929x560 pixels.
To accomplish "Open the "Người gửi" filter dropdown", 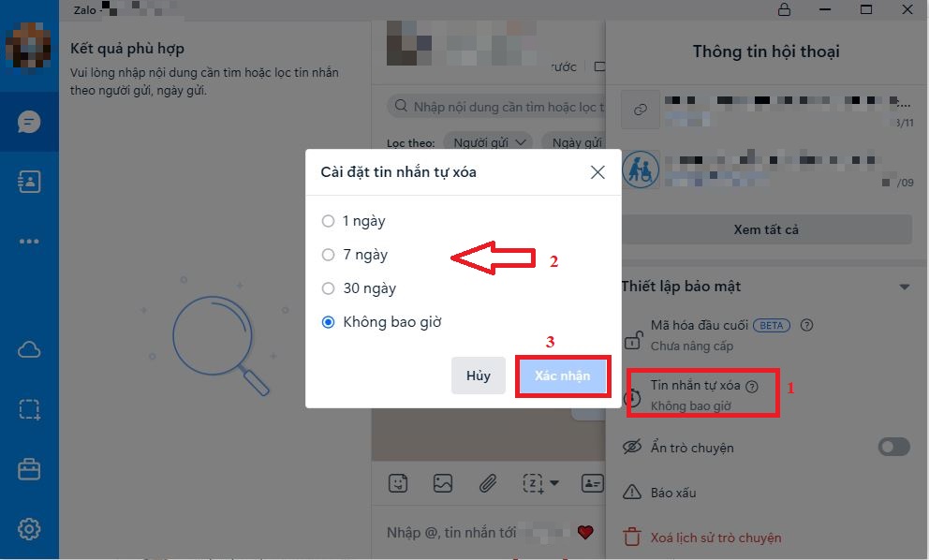I will click(x=488, y=142).
